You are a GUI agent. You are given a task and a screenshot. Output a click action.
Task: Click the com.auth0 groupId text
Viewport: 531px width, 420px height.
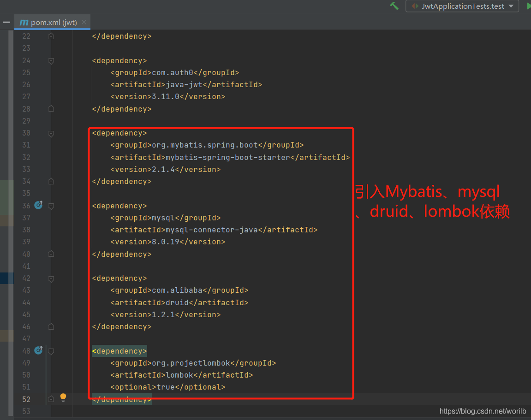[173, 72]
